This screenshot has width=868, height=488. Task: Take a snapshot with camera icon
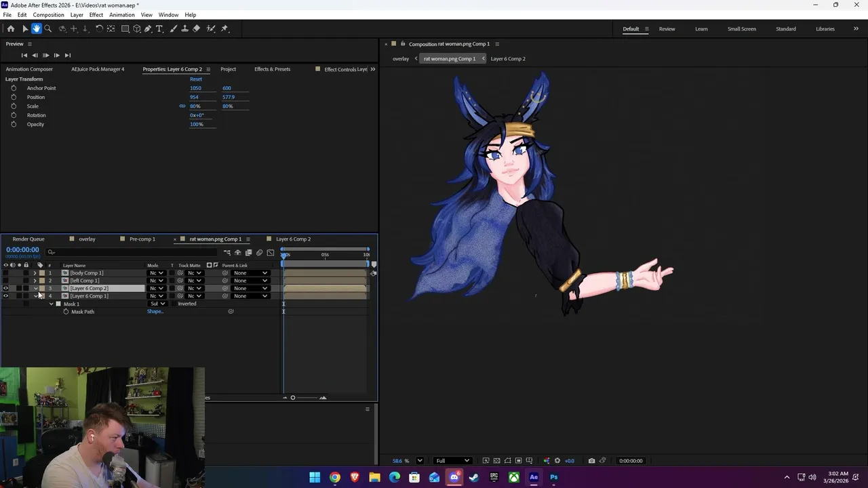(591, 461)
